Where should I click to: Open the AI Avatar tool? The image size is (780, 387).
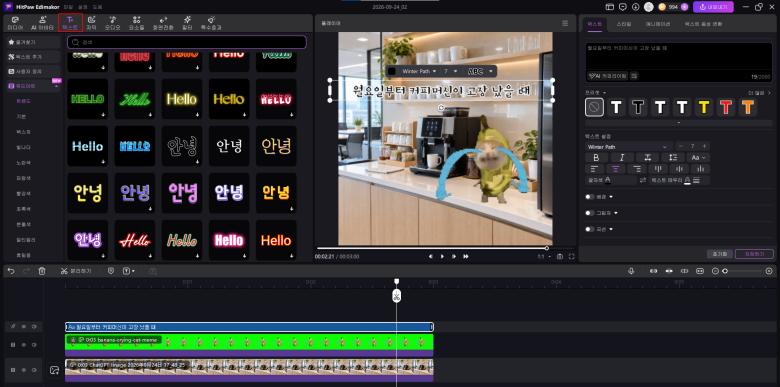tap(43, 23)
